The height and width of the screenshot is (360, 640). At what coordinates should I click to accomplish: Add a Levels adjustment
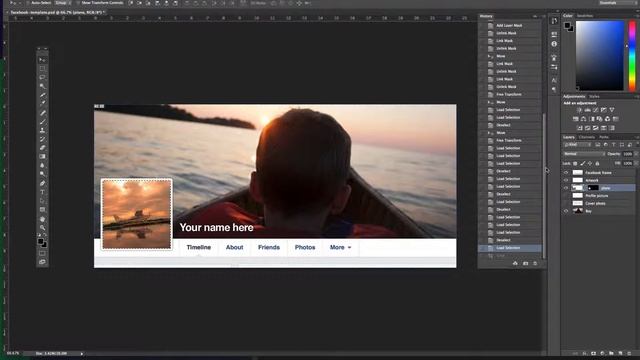(587, 110)
